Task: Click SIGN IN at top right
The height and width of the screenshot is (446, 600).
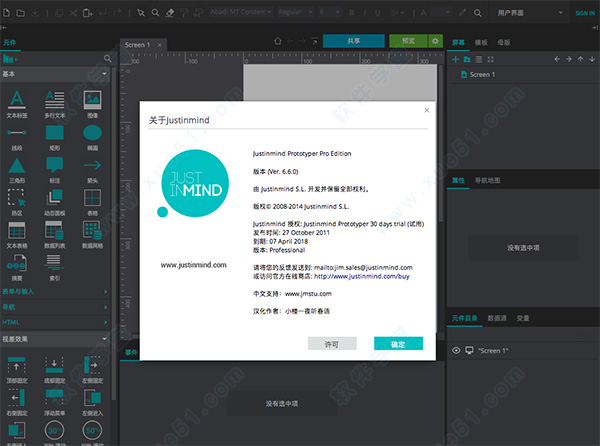Action: (x=585, y=13)
